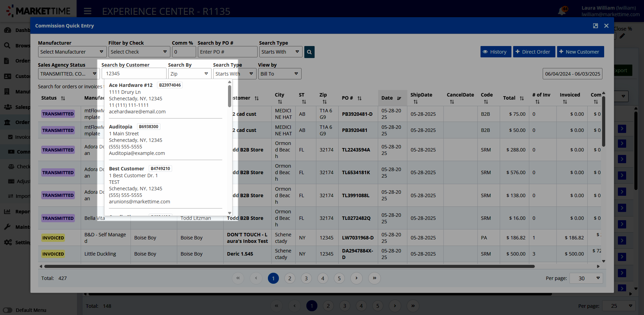Image resolution: width=644 pixels, height=315 pixels.
Task: Click the INVOICED badge for Little Duckling
Action: click(53, 254)
